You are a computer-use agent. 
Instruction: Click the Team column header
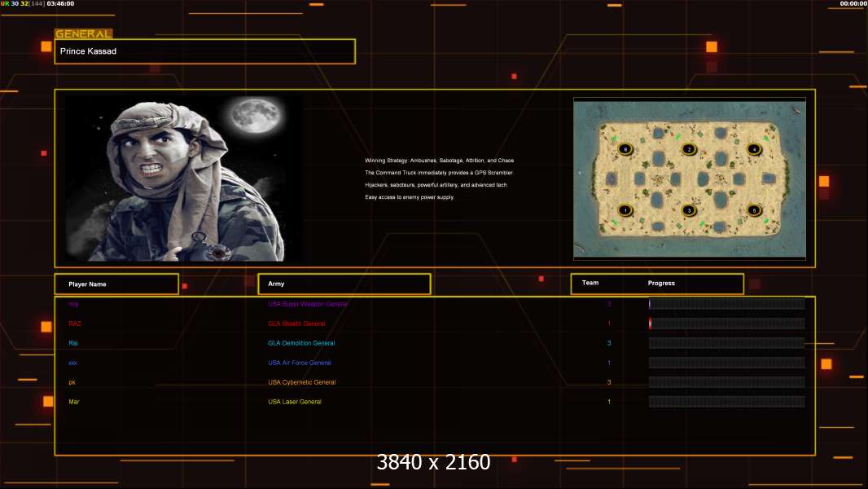click(x=590, y=283)
